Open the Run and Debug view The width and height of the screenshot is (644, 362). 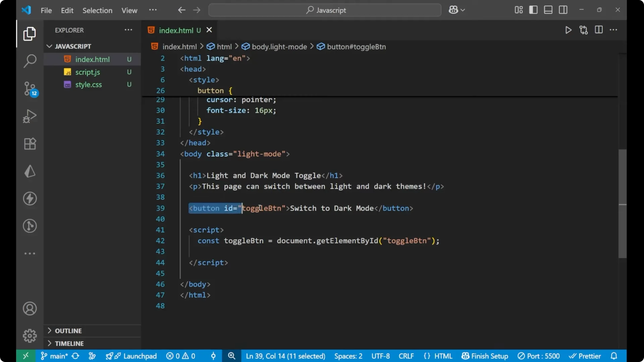[30, 116]
